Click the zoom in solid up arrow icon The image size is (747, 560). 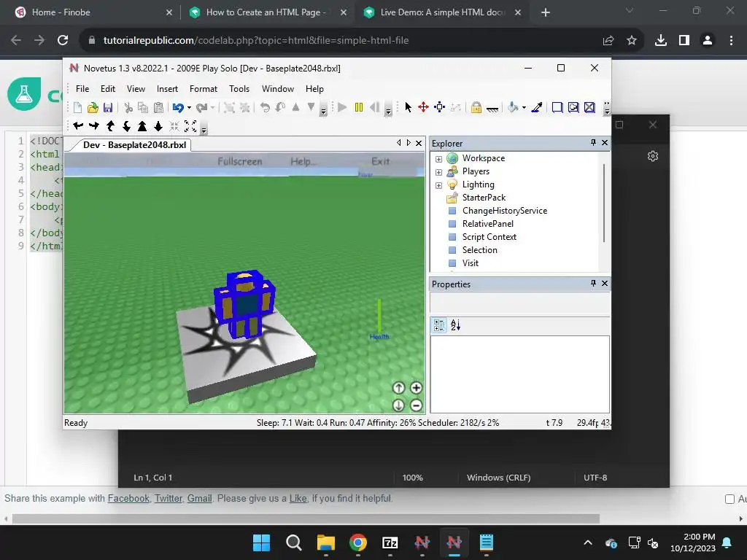(142, 126)
